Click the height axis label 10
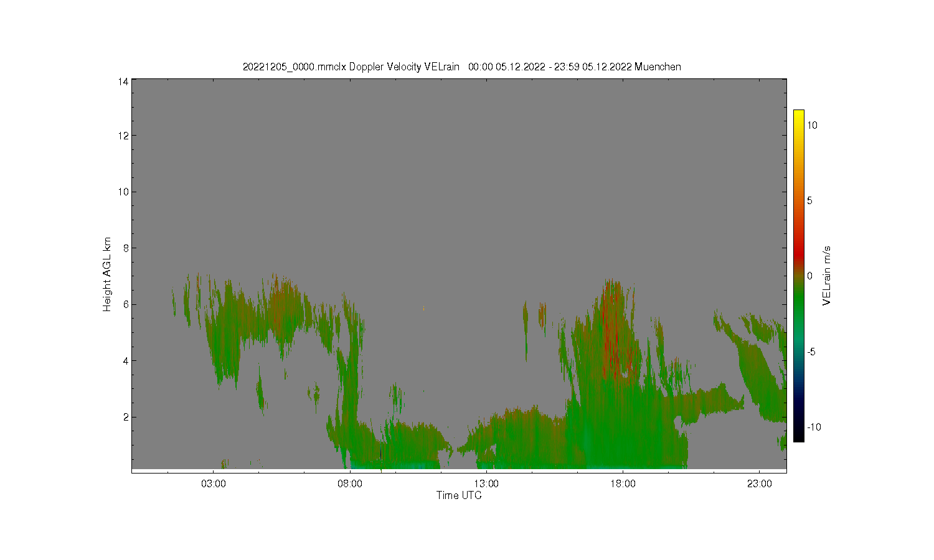 123,192
